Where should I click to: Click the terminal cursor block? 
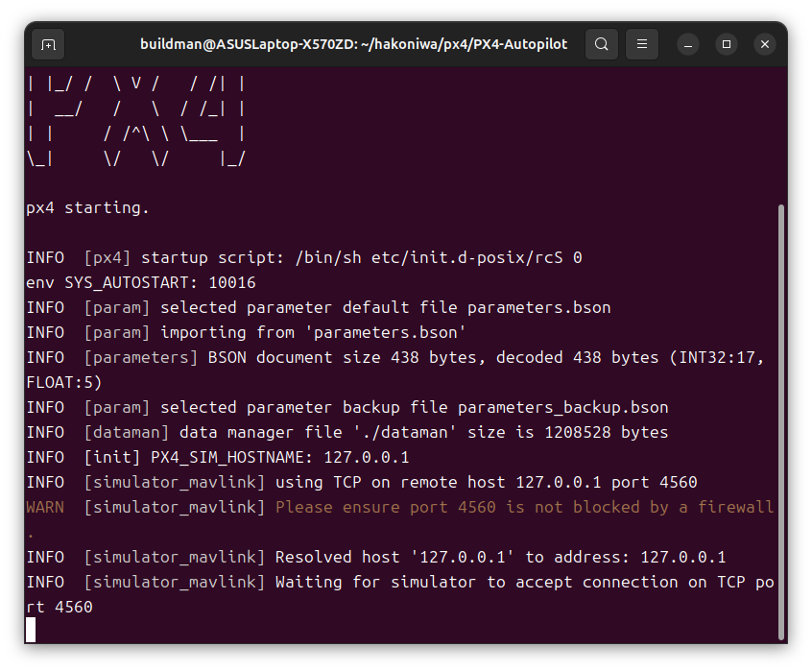pos(31,630)
